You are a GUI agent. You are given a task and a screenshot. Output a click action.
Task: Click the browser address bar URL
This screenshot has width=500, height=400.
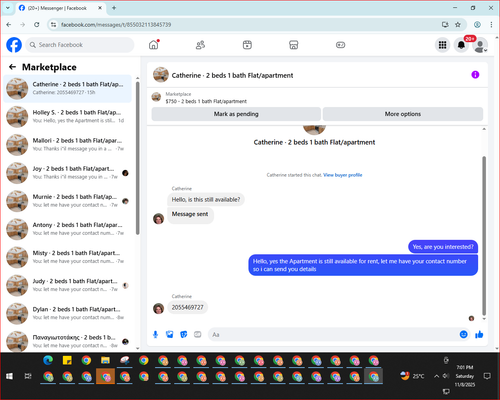coord(116,25)
